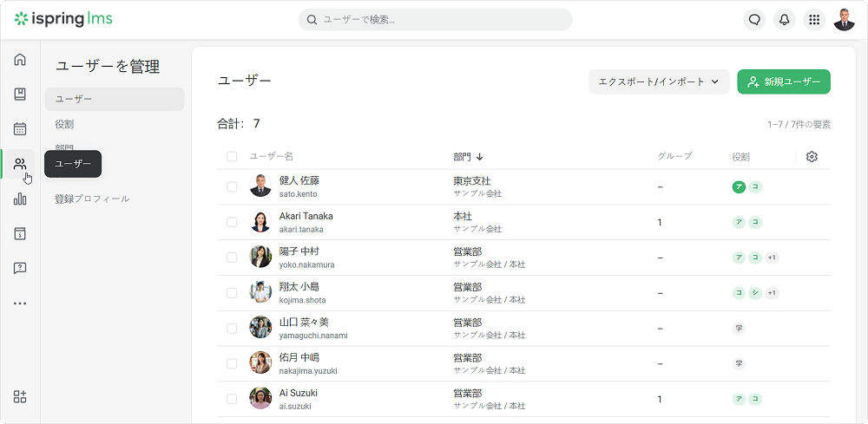Image resolution: width=868 pixels, height=424 pixels.
Task: Open the reports bar chart icon
Action: pyautogui.click(x=20, y=199)
